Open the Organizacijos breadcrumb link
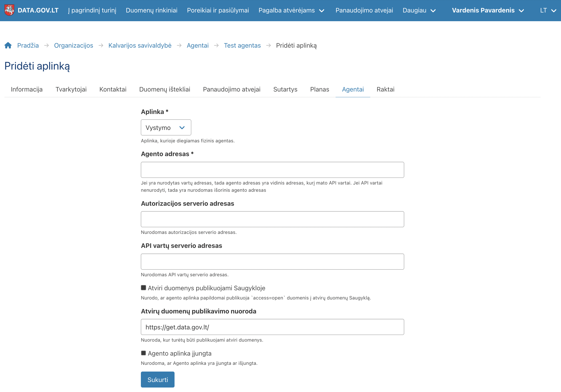 74,45
